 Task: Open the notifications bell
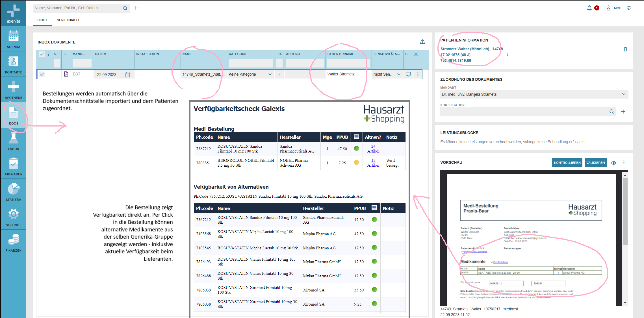(589, 8)
